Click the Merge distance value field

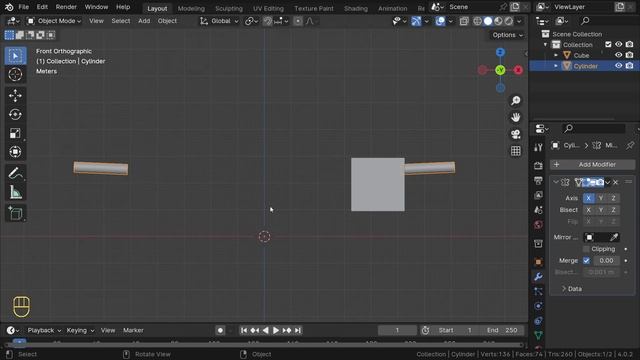[607, 260]
